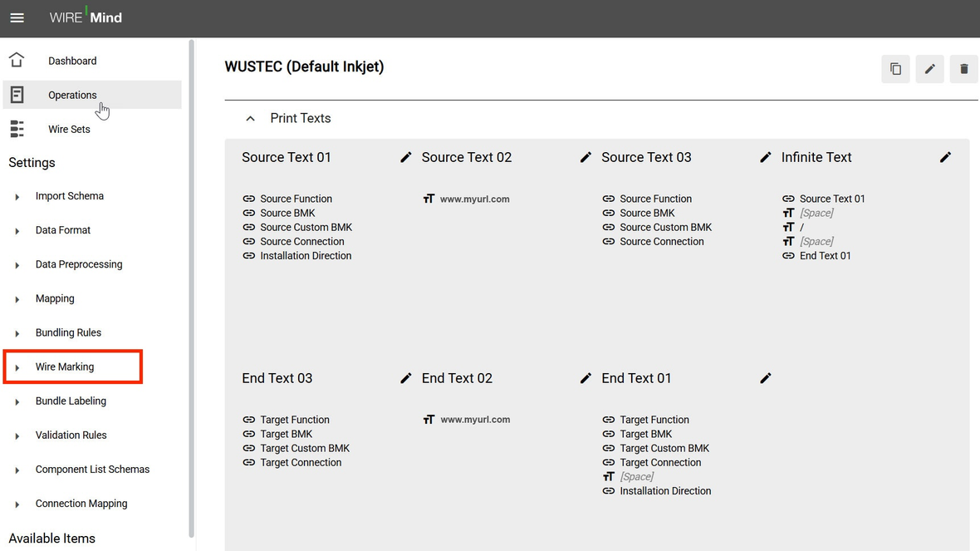Expand the Data Preprocessing arrow
Screen dimensions: 980x551
17,265
